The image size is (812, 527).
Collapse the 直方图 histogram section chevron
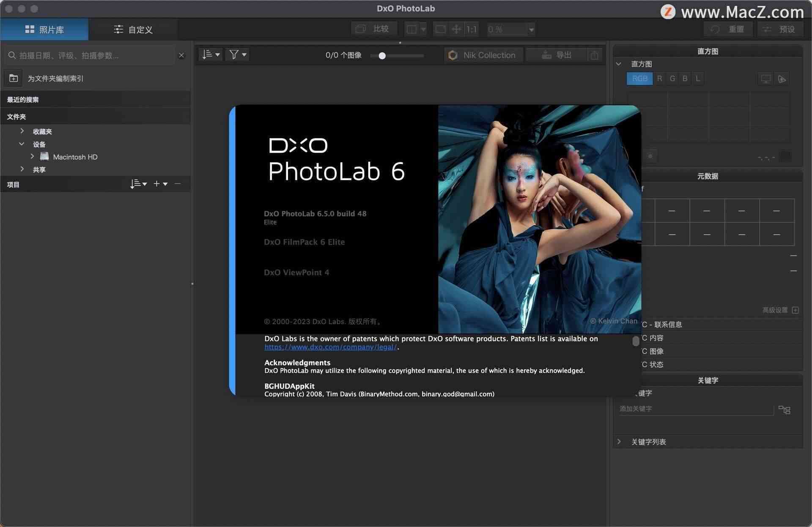tap(619, 64)
